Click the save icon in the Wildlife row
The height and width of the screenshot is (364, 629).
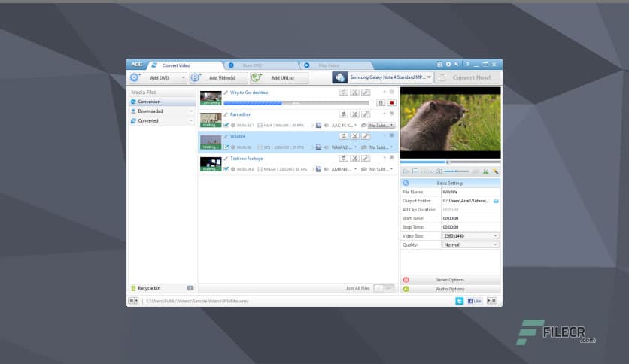(x=318, y=147)
